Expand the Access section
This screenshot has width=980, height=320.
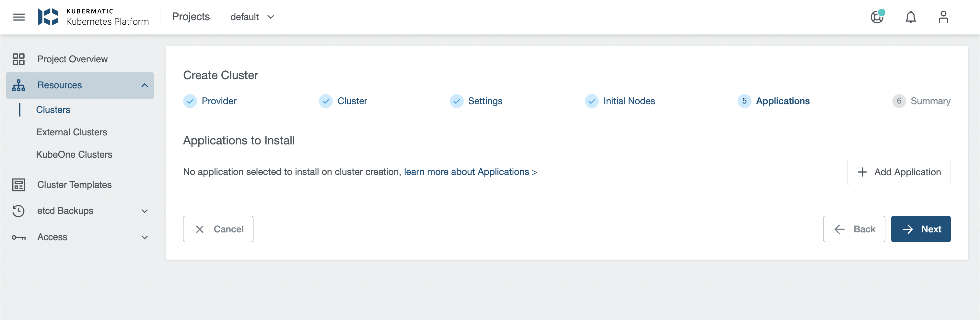click(144, 237)
